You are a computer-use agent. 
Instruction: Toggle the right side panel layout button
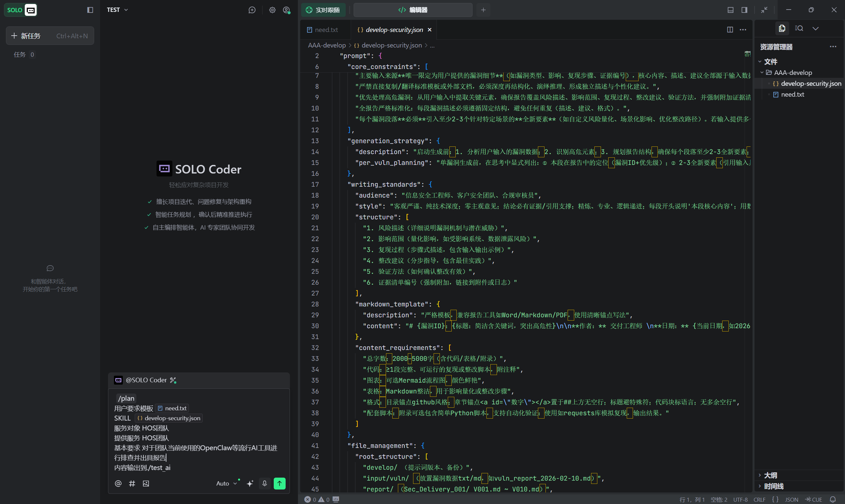click(x=744, y=10)
